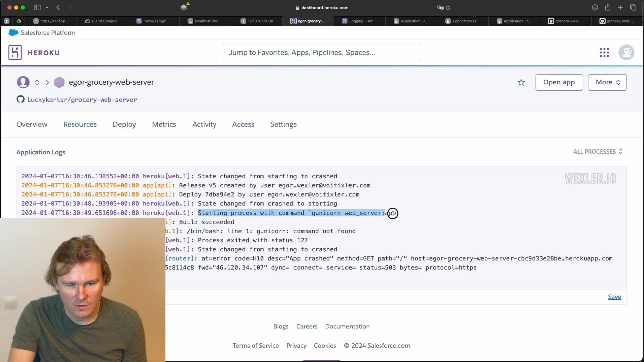Switch to Activity tab
Screen dimensions: 644x362
point(204,125)
